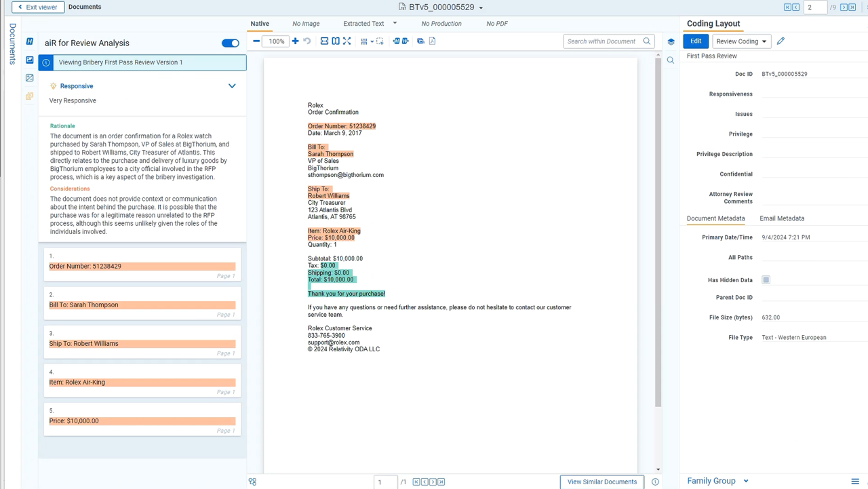Image resolution: width=868 pixels, height=489 pixels.
Task: Expand the Family Group dropdown
Action: coord(717,481)
